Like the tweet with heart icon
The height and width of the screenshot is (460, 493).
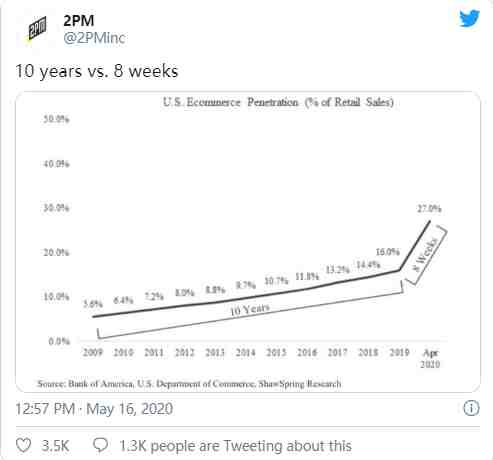point(24,445)
